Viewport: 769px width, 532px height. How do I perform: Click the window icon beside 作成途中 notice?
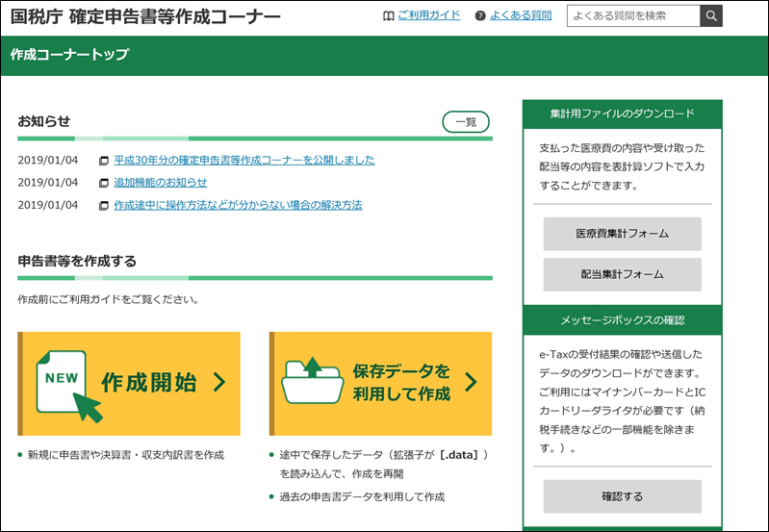[104, 206]
